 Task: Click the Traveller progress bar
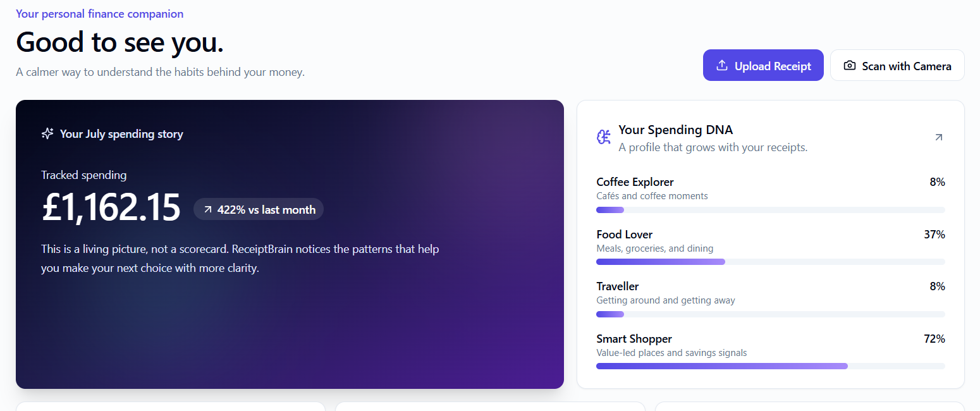pos(771,314)
